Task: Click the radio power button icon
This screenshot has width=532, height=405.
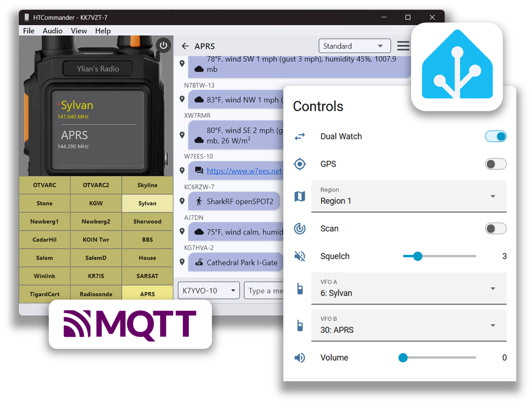Action: coord(163,45)
